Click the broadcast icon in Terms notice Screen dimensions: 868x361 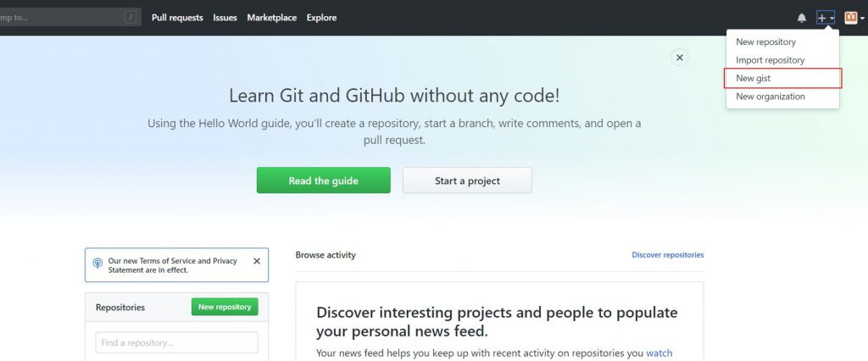tap(98, 264)
